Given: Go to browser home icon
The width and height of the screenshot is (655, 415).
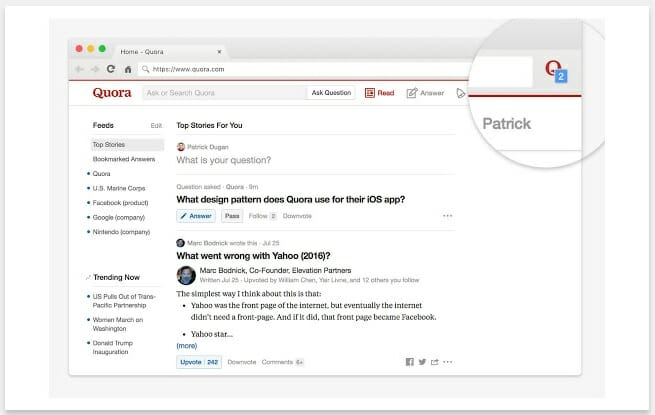Looking at the screenshot, I should click(128, 69).
